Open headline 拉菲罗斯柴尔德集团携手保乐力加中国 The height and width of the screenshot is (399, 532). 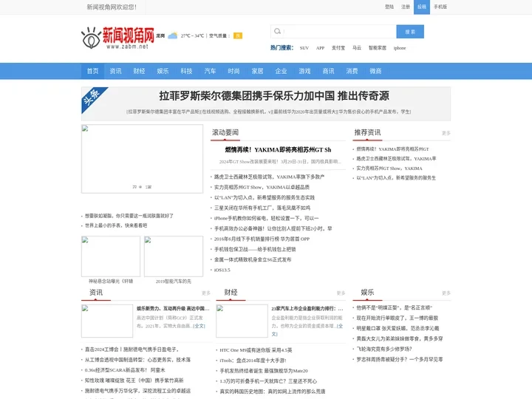pos(274,96)
